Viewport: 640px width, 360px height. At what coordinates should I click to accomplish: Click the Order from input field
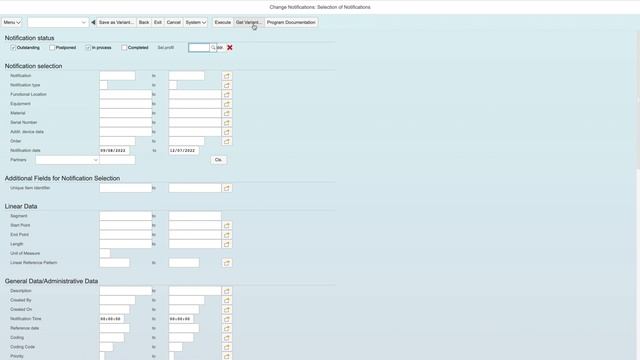[x=118, y=142]
